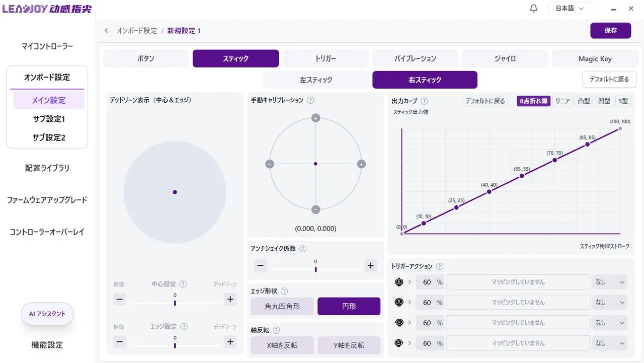Screen dimensions: 644x363
Task: Click the minus handle below the calibration circle
Action: pyautogui.click(x=315, y=209)
